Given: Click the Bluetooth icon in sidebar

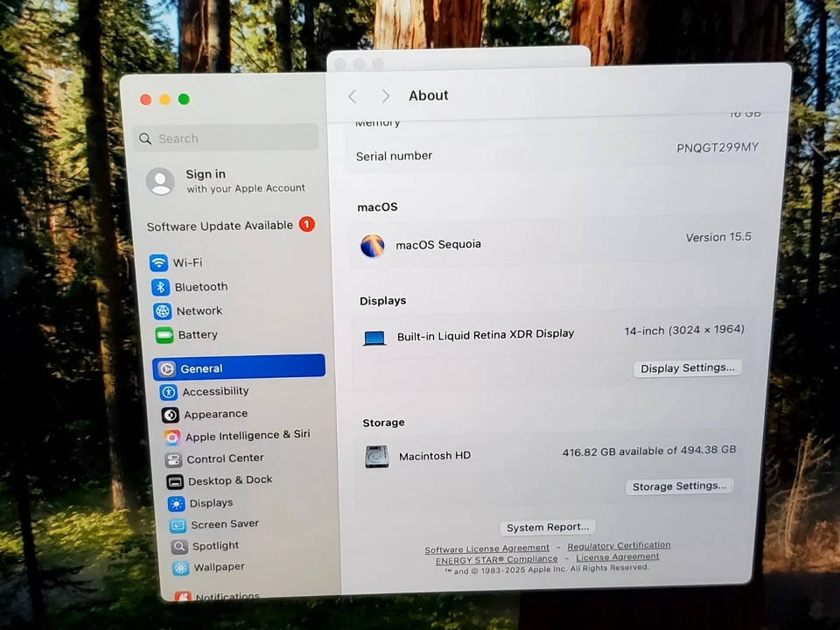Looking at the screenshot, I should coord(160,287).
